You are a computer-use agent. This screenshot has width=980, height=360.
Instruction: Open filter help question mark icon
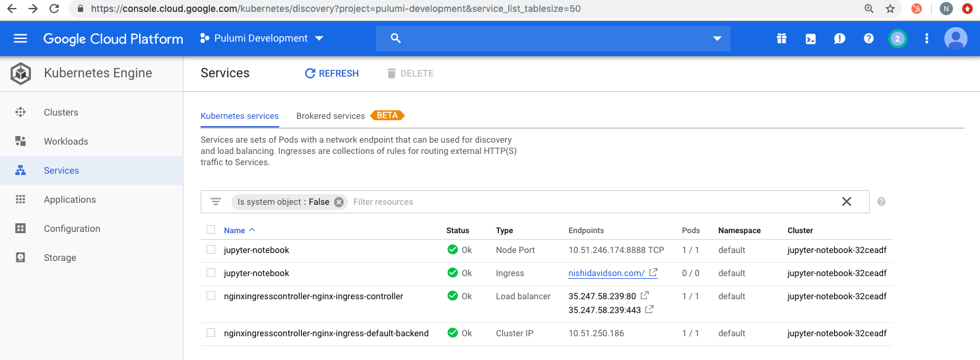[x=881, y=201]
